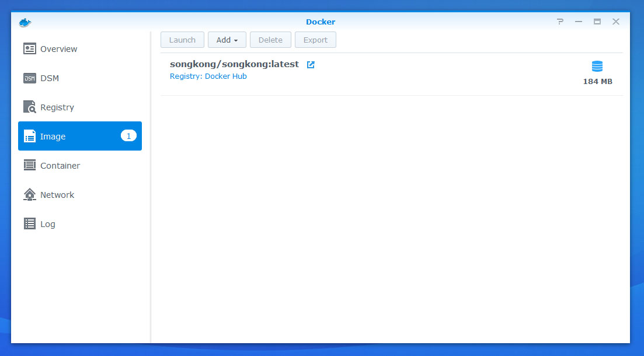The image size is (644, 356).
Task: Open the Overview section
Action: click(79, 49)
